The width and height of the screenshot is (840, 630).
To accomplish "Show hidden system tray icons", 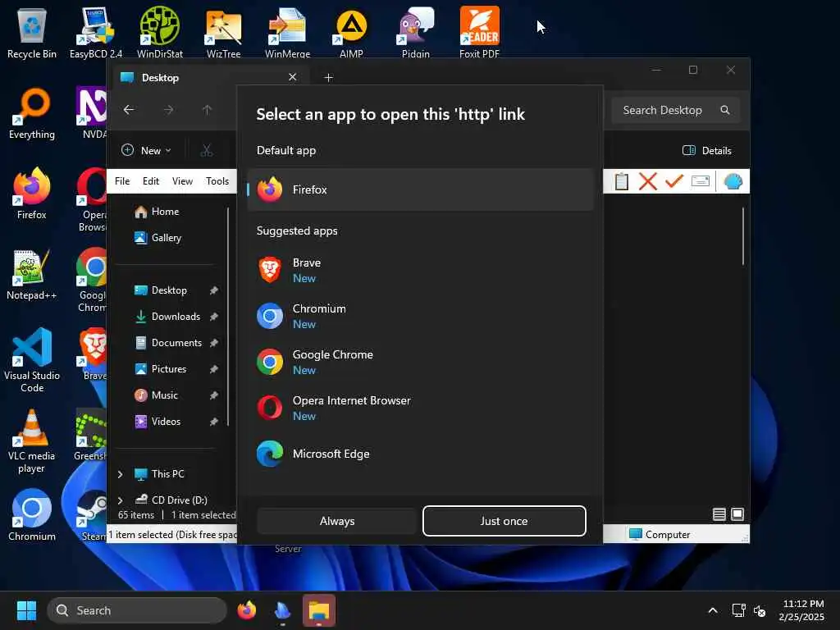I will pos(713,610).
